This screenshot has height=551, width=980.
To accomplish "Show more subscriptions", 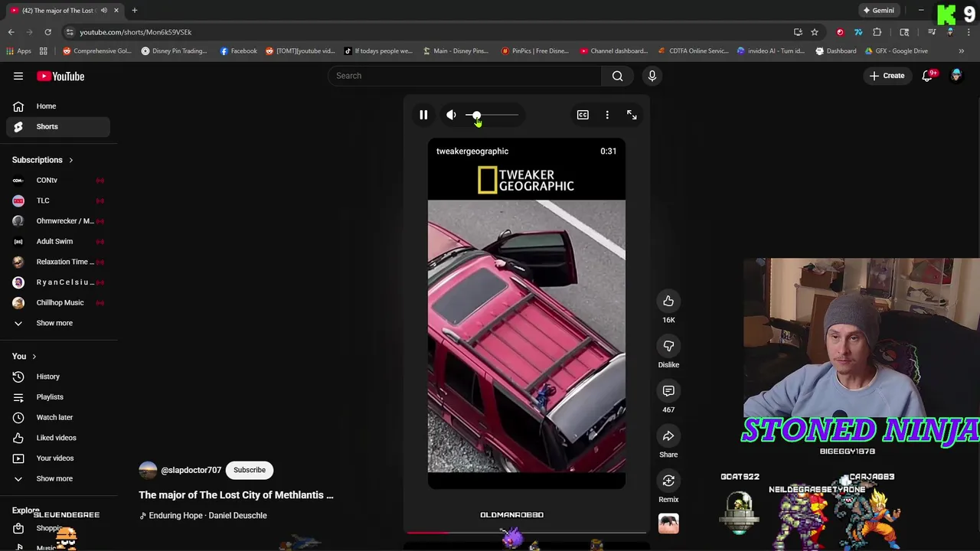I will pos(58,323).
